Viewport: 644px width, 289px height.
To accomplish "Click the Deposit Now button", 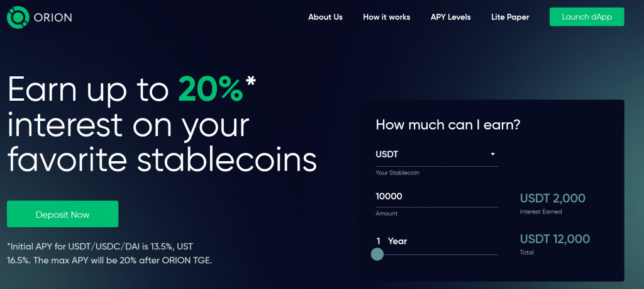I will coord(62,214).
